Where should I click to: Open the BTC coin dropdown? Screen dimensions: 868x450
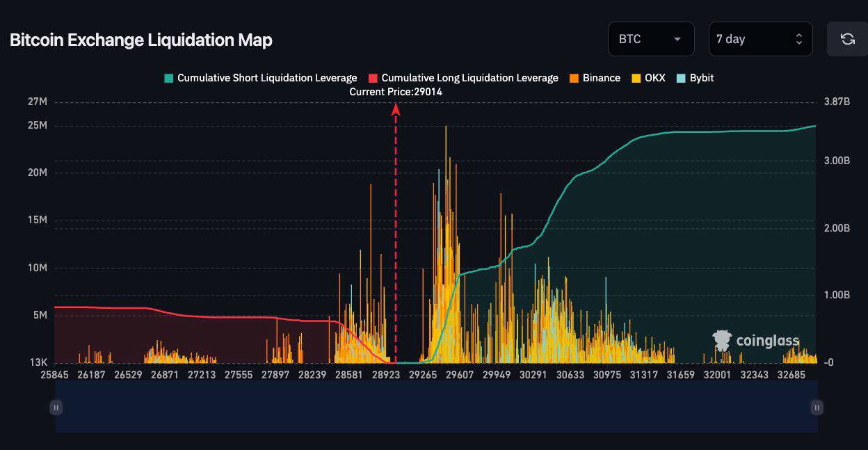click(x=651, y=39)
